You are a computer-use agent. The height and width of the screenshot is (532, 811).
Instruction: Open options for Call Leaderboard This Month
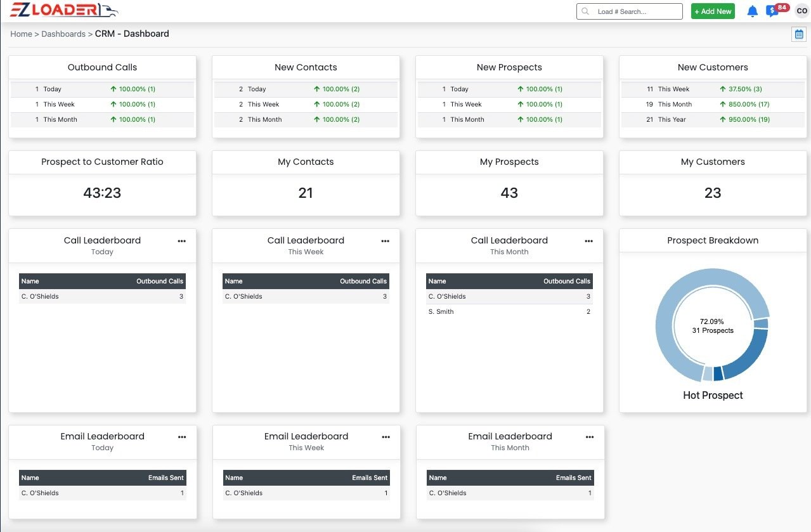tap(589, 241)
